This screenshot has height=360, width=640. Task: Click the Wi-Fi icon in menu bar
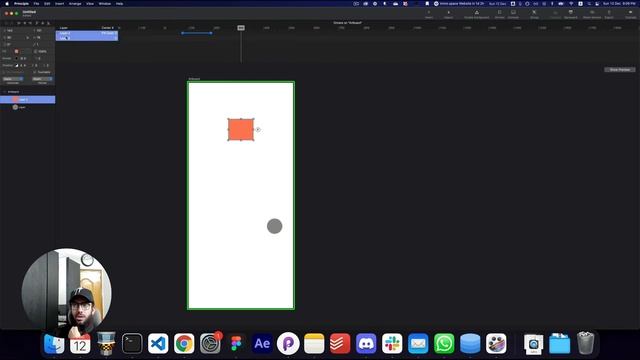[571, 4]
